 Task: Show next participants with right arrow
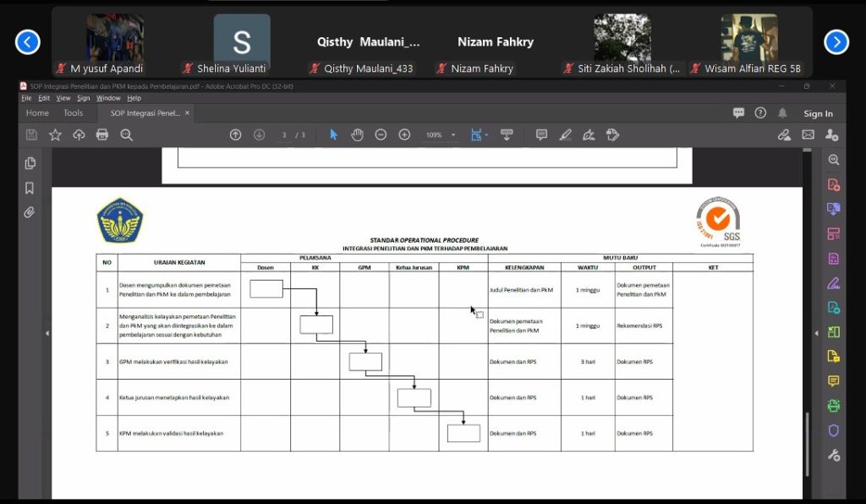[x=836, y=41]
